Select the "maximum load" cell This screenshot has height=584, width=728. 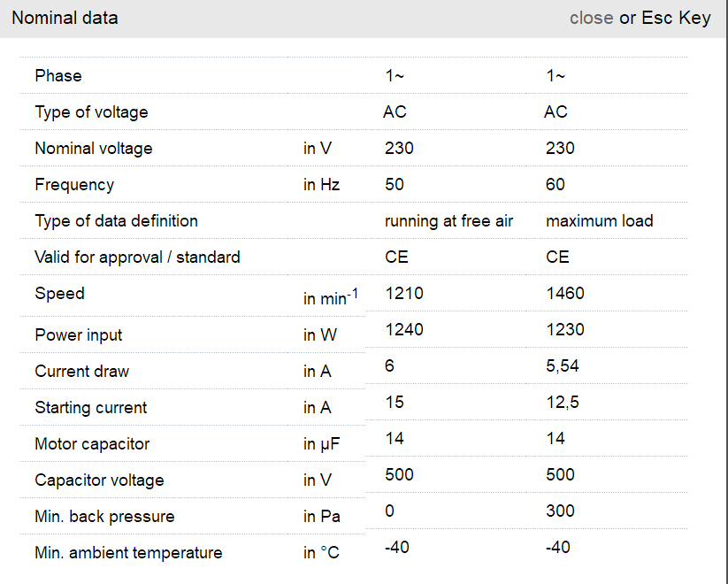[x=599, y=221]
